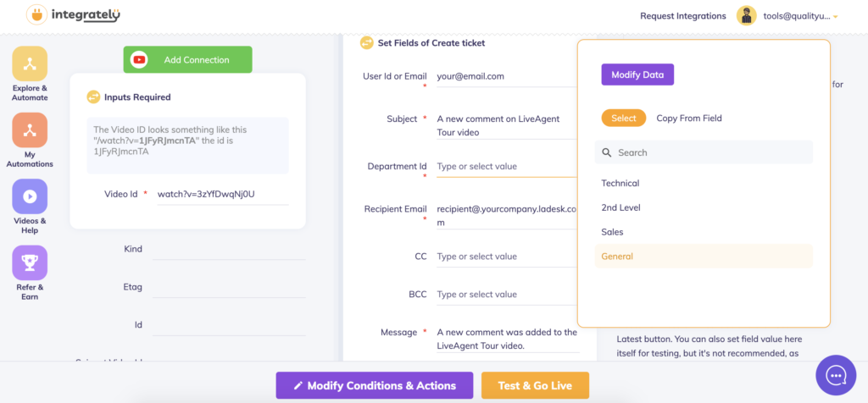This screenshot has height=403, width=868.
Task: Click the Kind field line
Action: (229, 250)
